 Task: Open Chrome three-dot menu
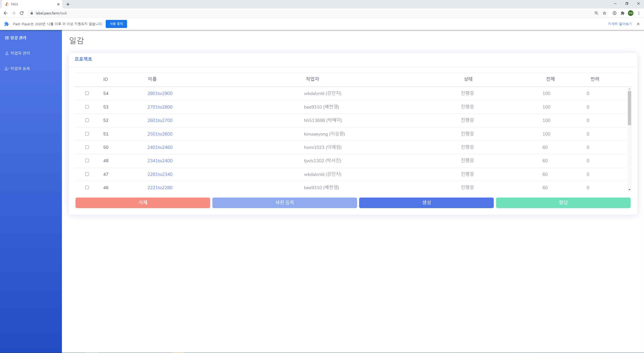pyautogui.click(x=639, y=13)
